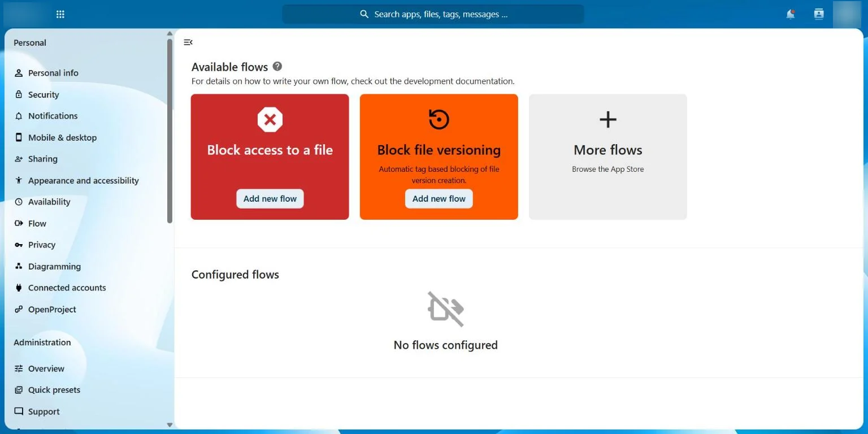Click the Security lock icon
The width and height of the screenshot is (868, 434).
[19, 94]
